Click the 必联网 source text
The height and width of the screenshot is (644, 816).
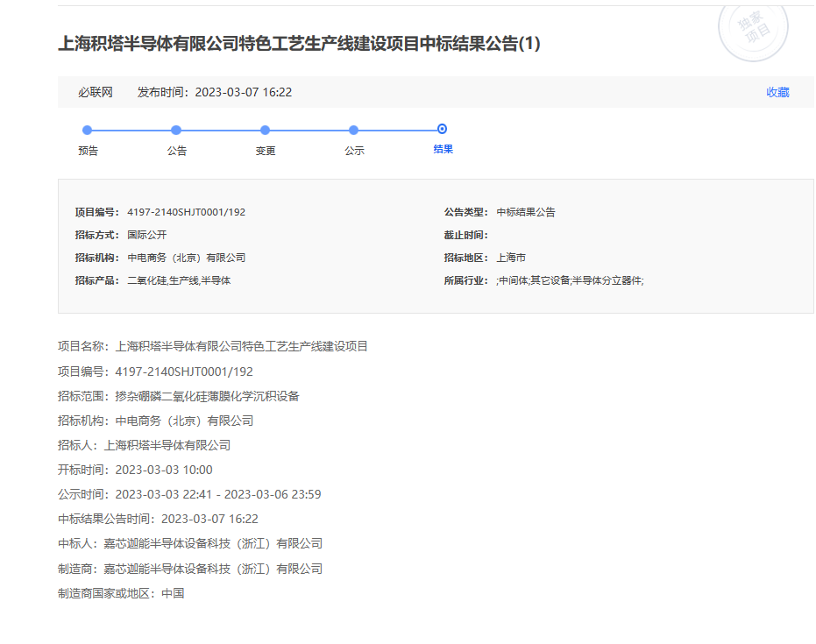click(x=96, y=92)
